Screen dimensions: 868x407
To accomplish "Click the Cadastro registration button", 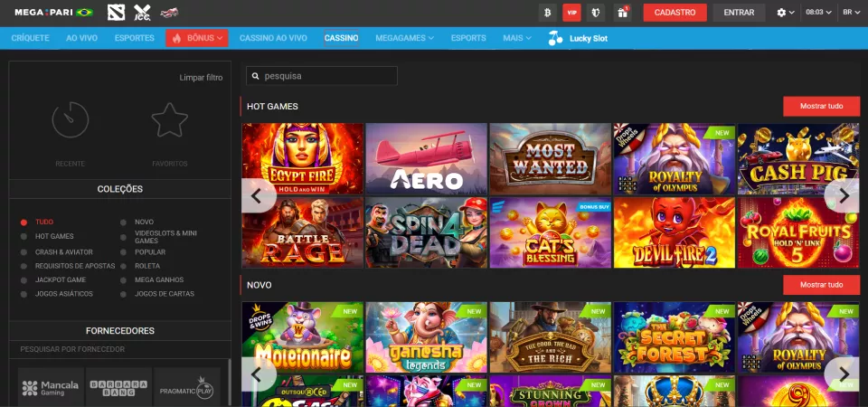I will [675, 13].
